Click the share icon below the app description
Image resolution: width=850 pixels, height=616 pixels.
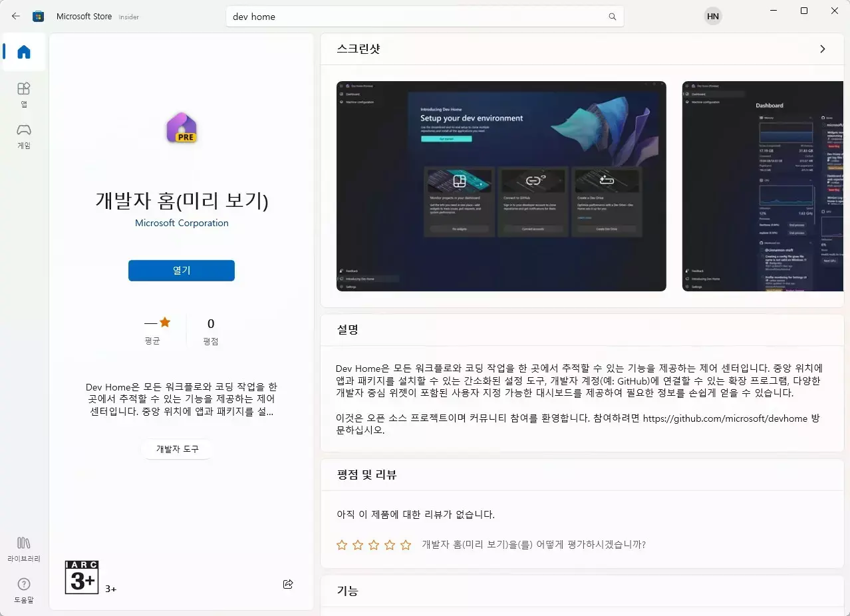click(x=288, y=583)
